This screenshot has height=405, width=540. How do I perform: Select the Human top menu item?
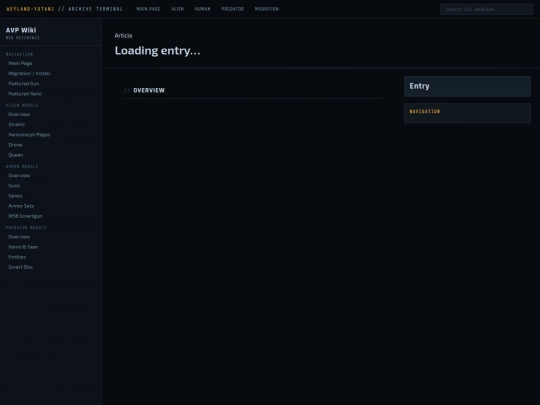tap(202, 9)
